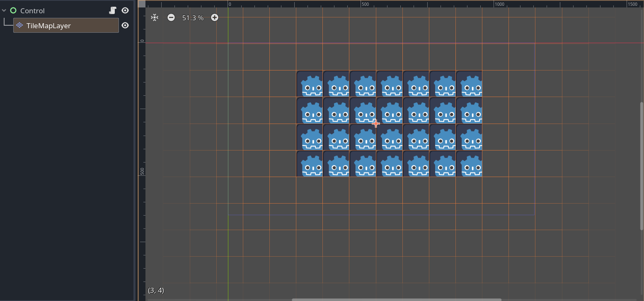Select the Control node label
This screenshot has width=644, height=301.
pyautogui.click(x=32, y=11)
